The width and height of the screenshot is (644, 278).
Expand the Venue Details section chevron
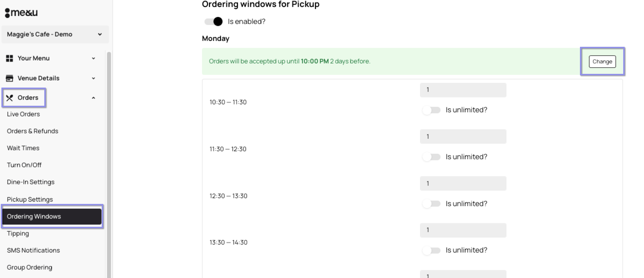pos(93,78)
